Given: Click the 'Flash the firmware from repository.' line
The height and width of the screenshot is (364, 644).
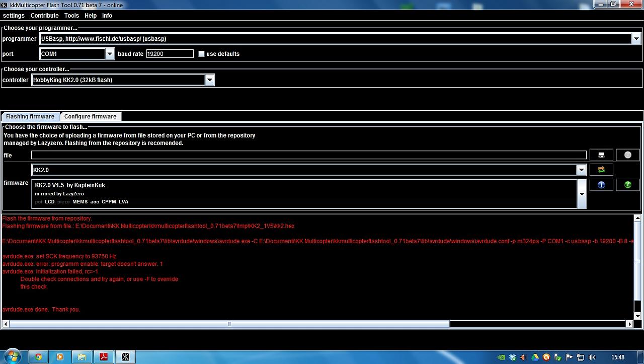Looking at the screenshot, I should (x=47, y=219).
